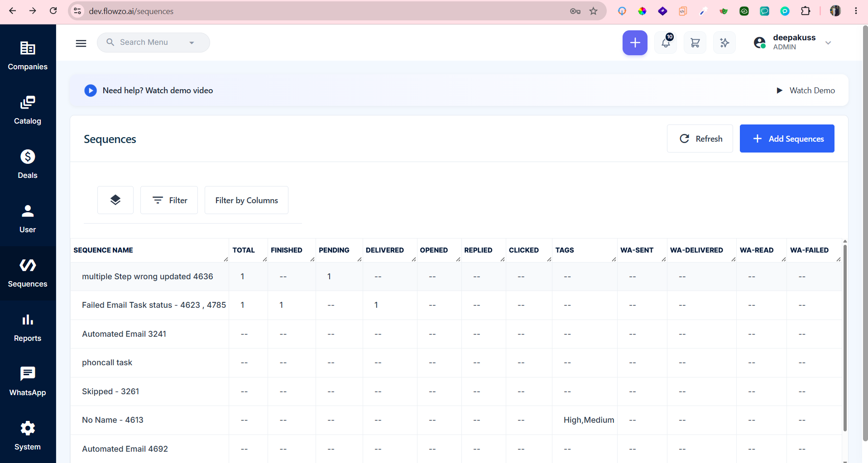Go back in browser history
868x463 pixels.
(12, 11)
